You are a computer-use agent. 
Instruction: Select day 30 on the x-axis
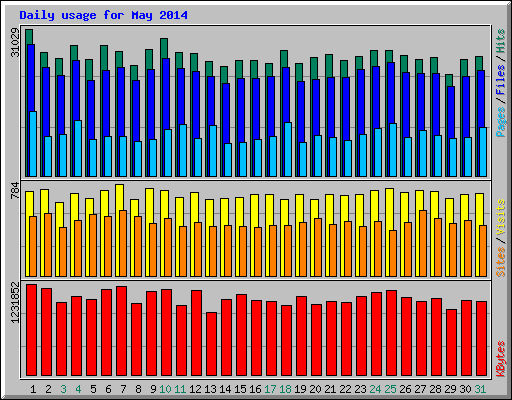point(465,389)
